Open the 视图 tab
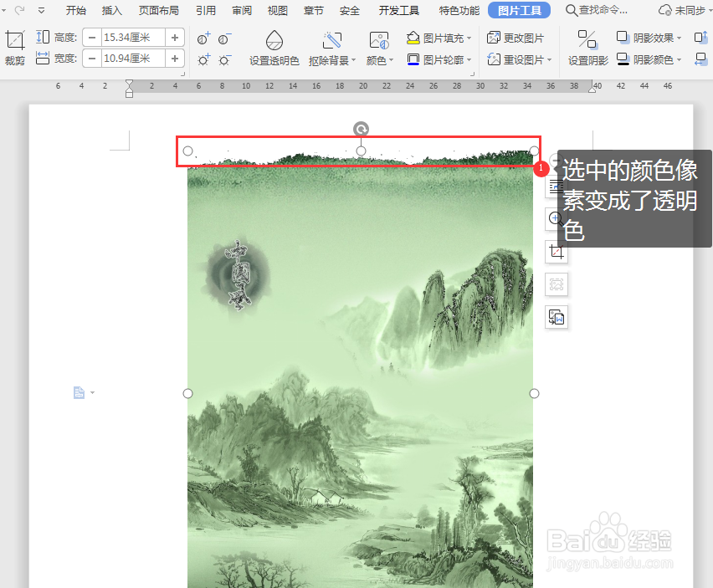Image resolution: width=713 pixels, height=588 pixels. (x=277, y=10)
